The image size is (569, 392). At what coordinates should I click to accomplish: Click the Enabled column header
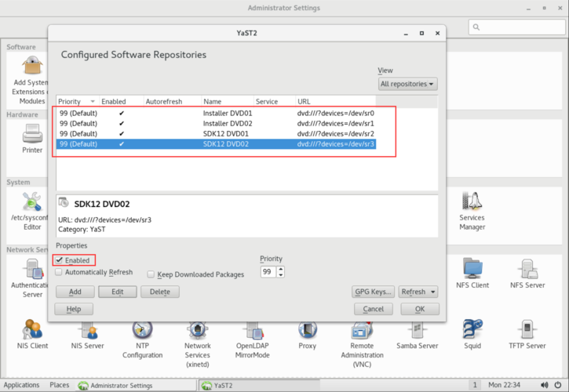click(x=121, y=102)
